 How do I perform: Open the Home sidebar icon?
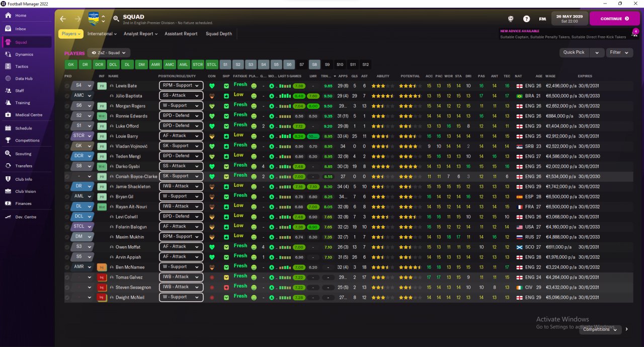click(x=8, y=16)
